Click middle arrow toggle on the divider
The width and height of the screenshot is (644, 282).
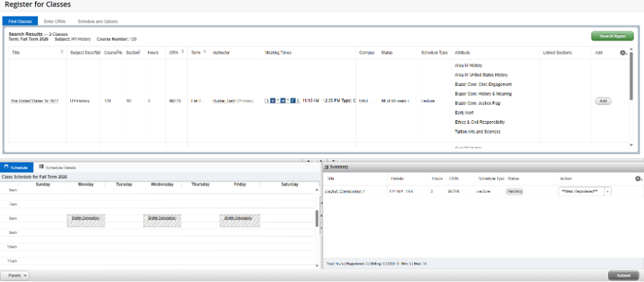pyautogui.click(x=321, y=161)
